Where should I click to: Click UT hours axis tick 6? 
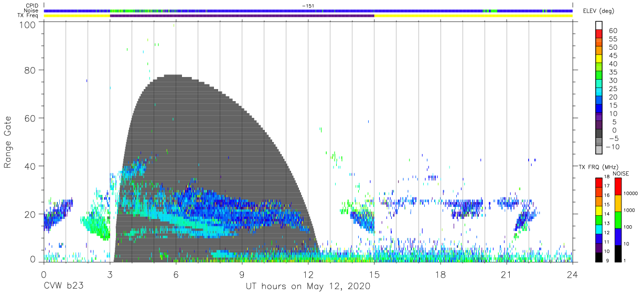coord(176,274)
